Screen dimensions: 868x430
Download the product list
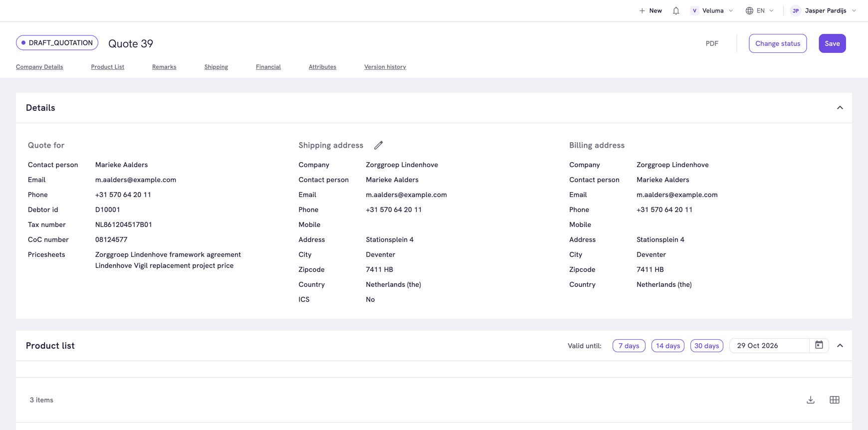[811, 400]
